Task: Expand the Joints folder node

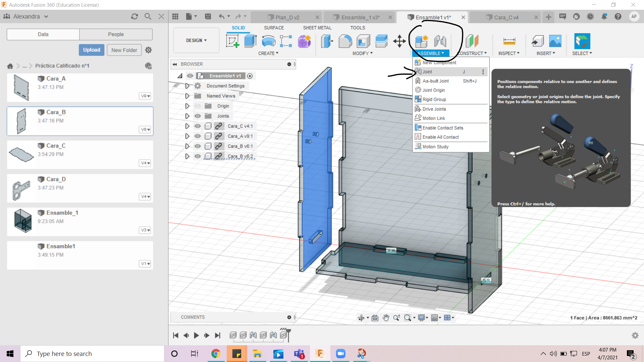Action: [x=187, y=116]
